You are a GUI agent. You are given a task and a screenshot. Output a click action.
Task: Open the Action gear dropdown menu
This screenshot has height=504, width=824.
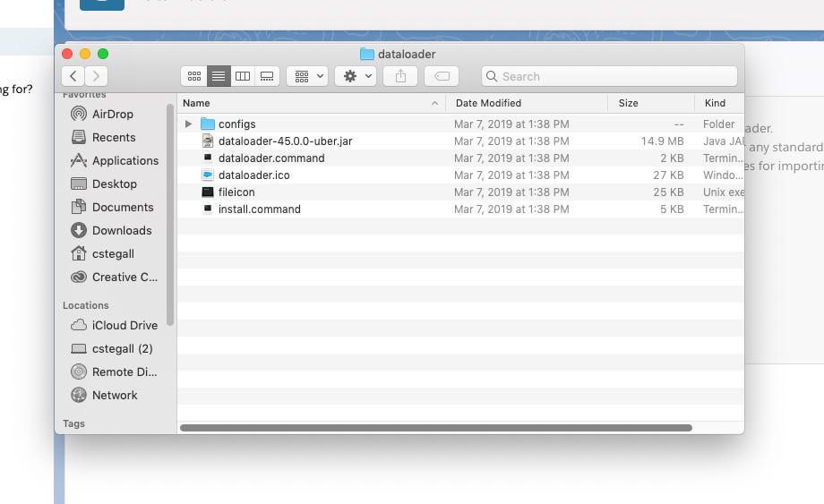[x=355, y=76]
